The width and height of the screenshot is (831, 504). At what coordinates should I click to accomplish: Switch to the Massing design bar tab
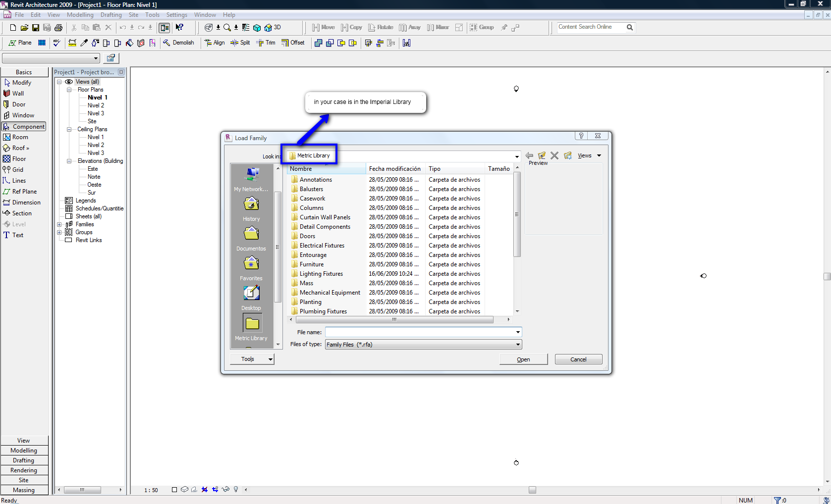(x=24, y=490)
